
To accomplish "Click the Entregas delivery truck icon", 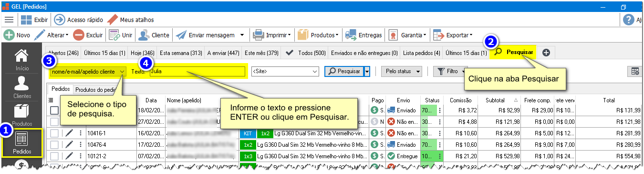I will click(x=351, y=35).
